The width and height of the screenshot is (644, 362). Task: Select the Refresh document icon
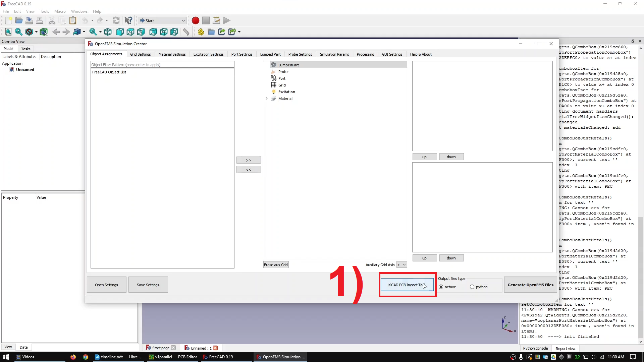point(116,20)
